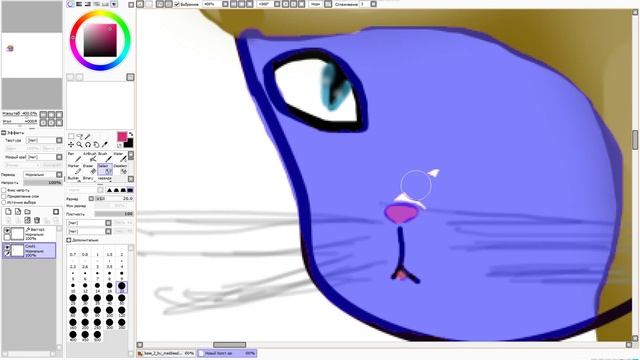Click the background black color swatch
The width and height of the screenshot is (640, 360).
click(x=129, y=143)
